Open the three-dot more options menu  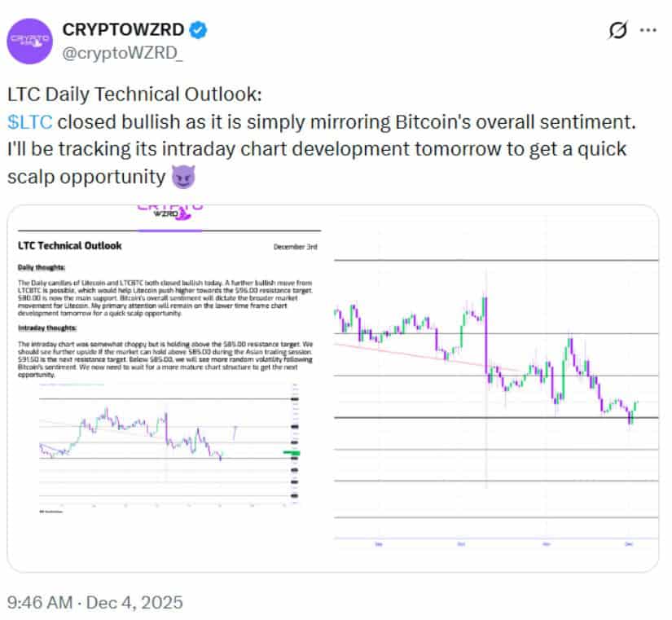pos(648,30)
